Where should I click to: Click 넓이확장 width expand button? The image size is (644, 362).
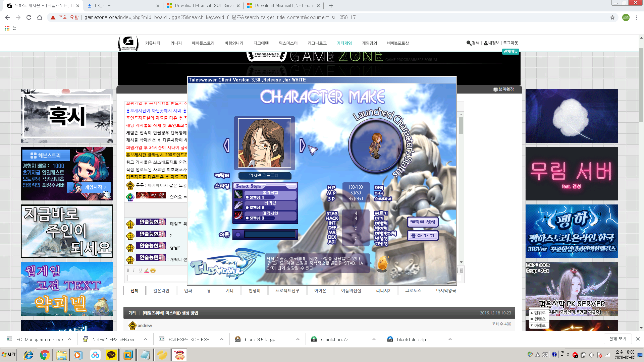click(503, 89)
